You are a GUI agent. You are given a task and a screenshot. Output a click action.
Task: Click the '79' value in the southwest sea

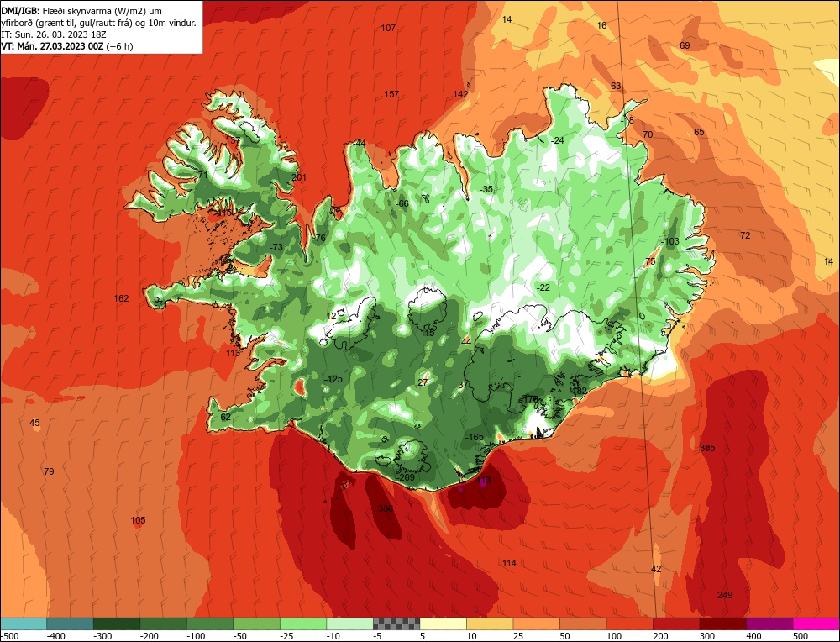tap(49, 471)
